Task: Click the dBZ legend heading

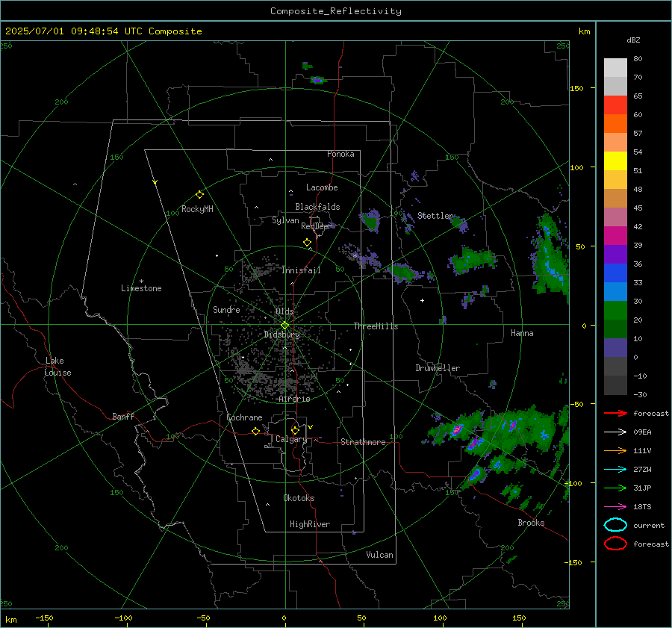Action: pos(633,40)
